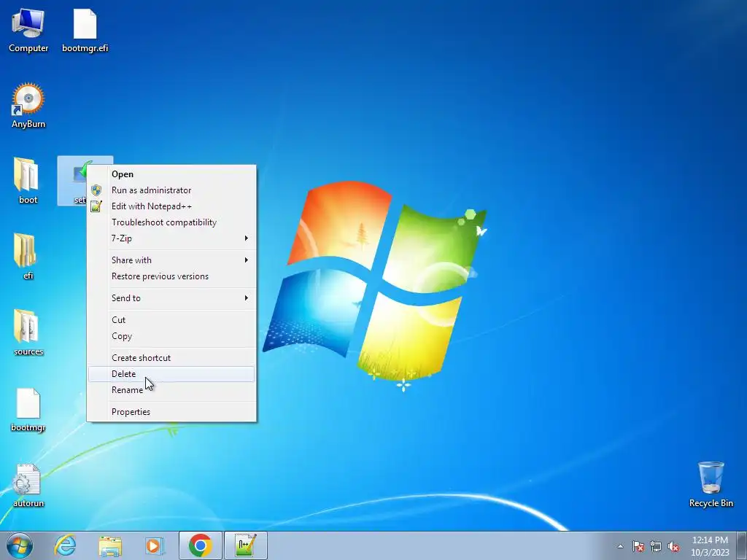The width and height of the screenshot is (747, 560).
Task: Launch Internet Explorer from taskbar
Action: click(65, 545)
